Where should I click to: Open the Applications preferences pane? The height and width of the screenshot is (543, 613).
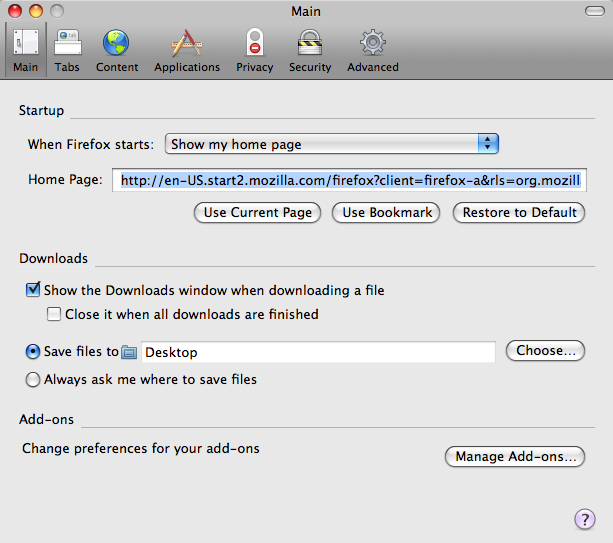point(187,50)
